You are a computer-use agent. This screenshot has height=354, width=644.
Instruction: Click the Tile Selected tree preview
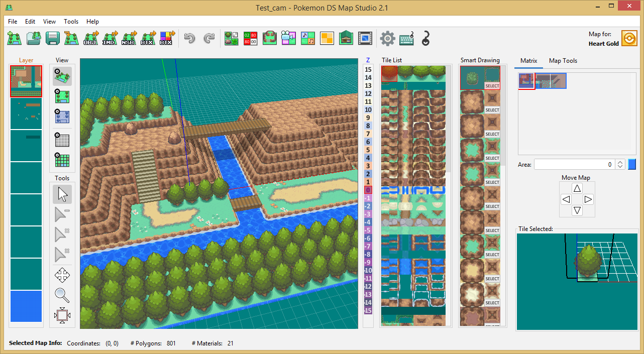point(577,282)
